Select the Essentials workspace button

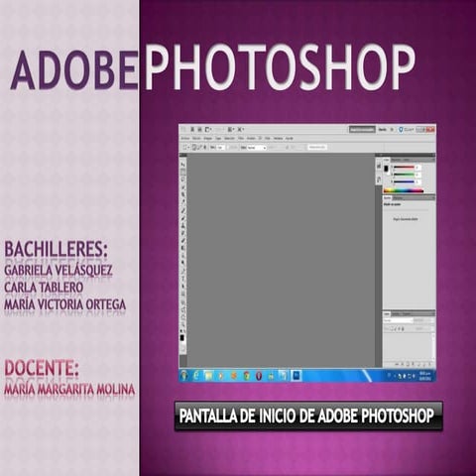click(362, 130)
